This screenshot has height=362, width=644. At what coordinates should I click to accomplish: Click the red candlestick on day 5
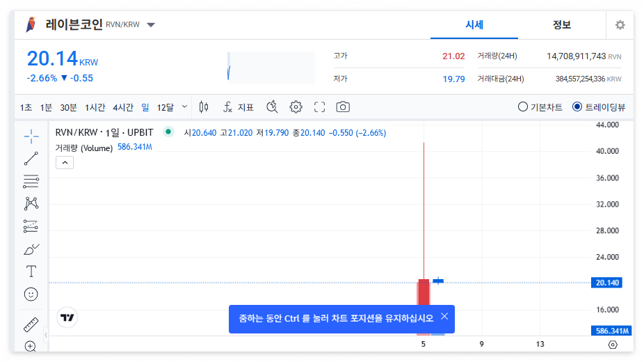click(x=424, y=292)
